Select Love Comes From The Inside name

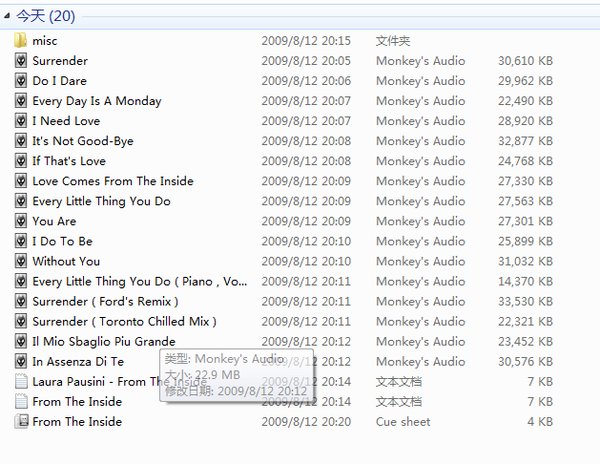(x=113, y=181)
